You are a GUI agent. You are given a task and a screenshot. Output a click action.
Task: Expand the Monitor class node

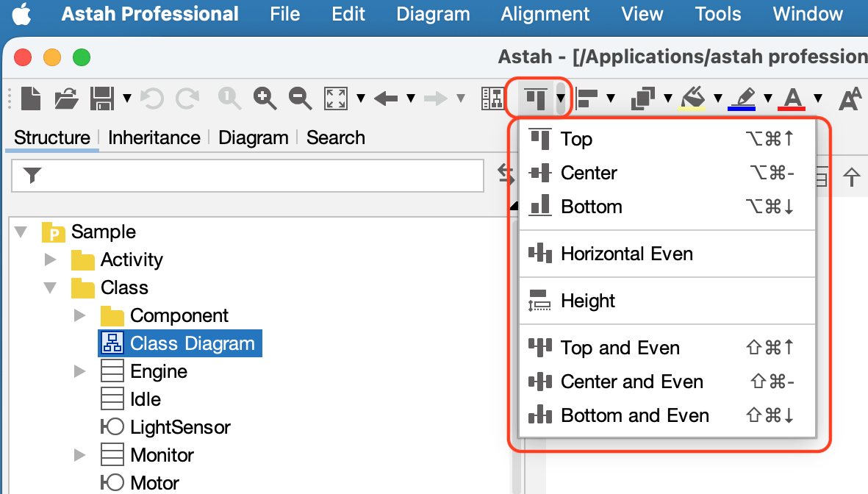tap(79, 455)
